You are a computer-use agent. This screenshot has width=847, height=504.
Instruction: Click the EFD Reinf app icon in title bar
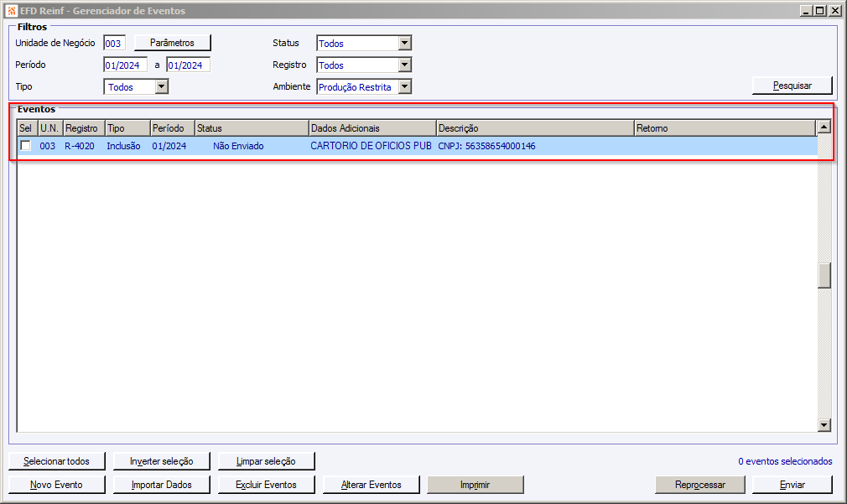click(12, 11)
